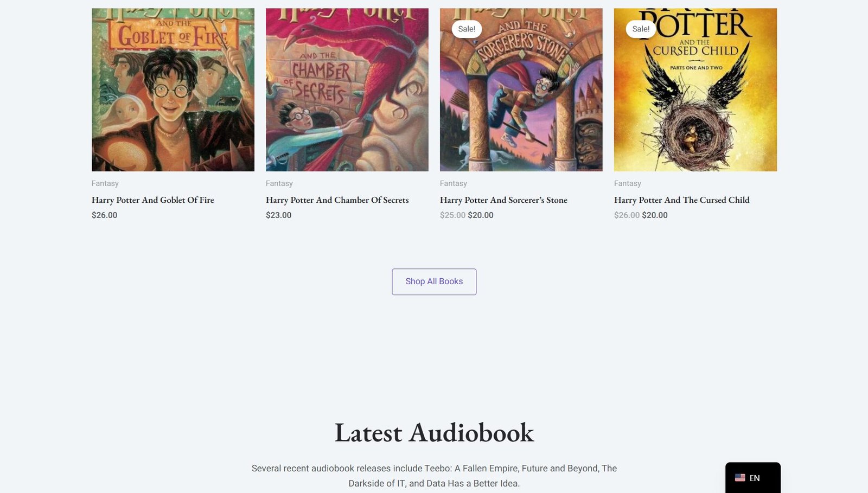This screenshot has height=493, width=868.
Task: Open Harry Potter And The Cursed Child title
Action: tap(682, 200)
